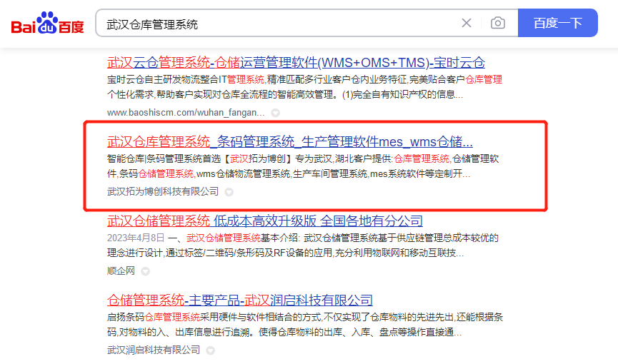Click the snippet line starting 码,对物料的入、出库信息
Screen dimensions: 618x364
tap(284, 332)
